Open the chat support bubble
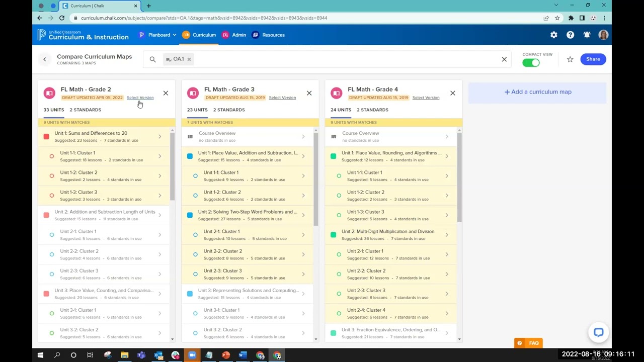Image resolution: width=644 pixels, height=362 pixels. pyautogui.click(x=598, y=332)
